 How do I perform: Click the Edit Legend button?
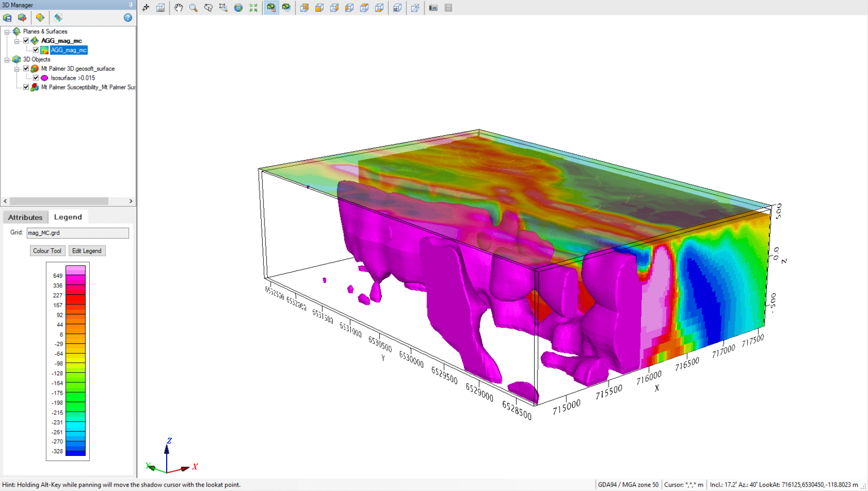(86, 251)
